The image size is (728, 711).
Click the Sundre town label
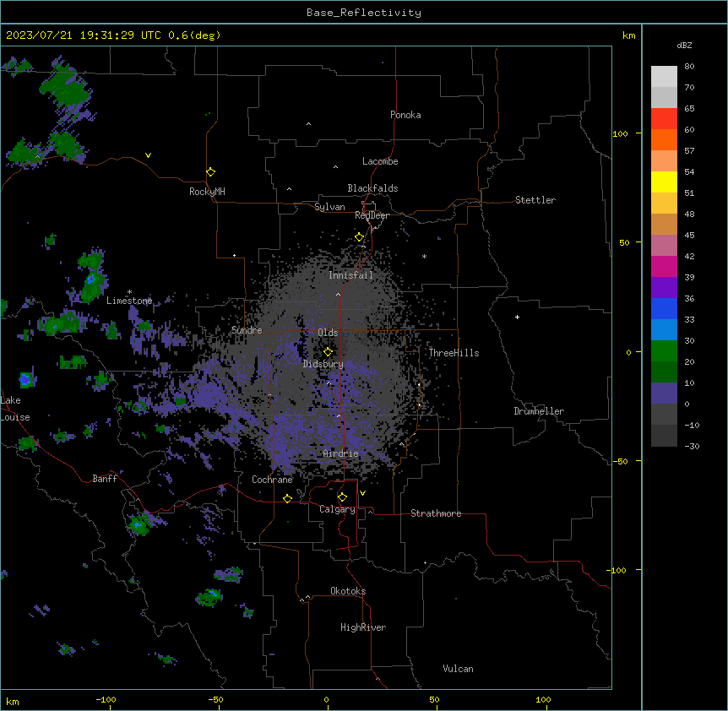click(247, 330)
